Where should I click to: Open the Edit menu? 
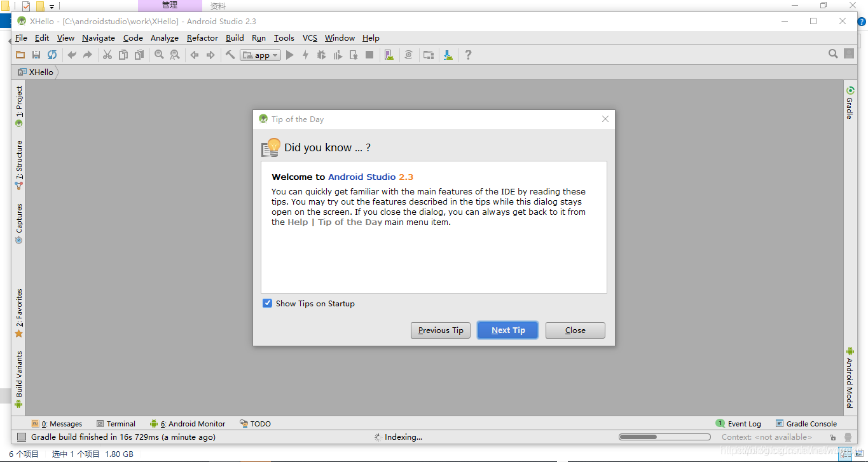[x=42, y=38]
